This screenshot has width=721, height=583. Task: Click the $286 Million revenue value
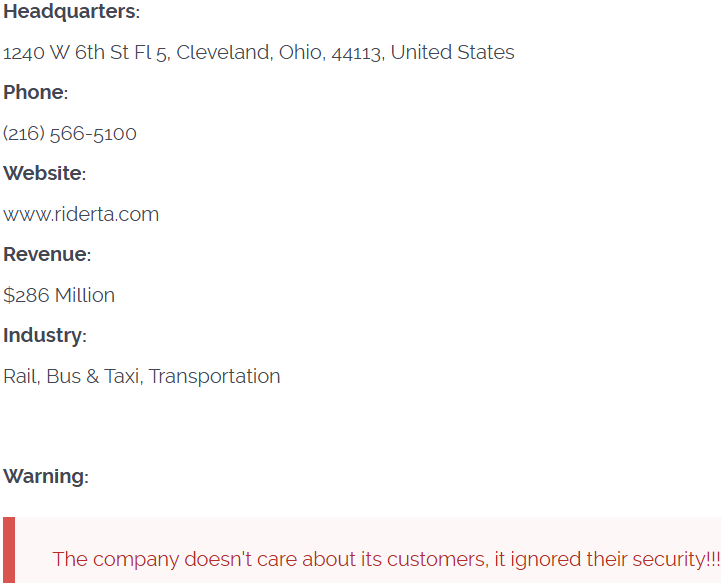pyautogui.click(x=59, y=296)
